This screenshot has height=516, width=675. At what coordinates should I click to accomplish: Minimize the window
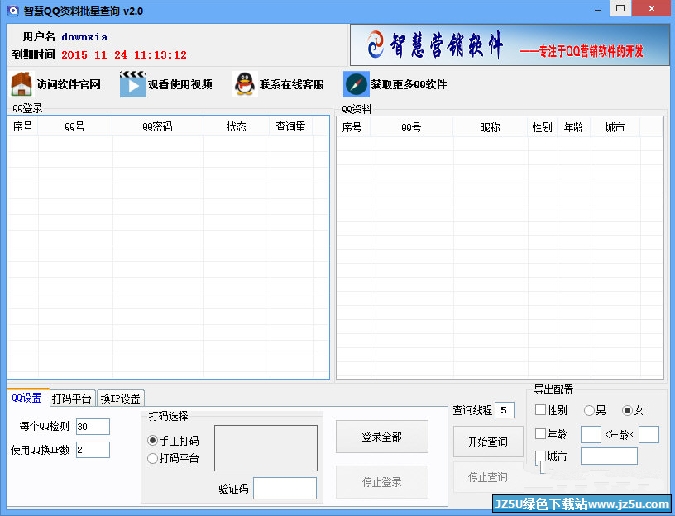pyautogui.click(x=598, y=9)
